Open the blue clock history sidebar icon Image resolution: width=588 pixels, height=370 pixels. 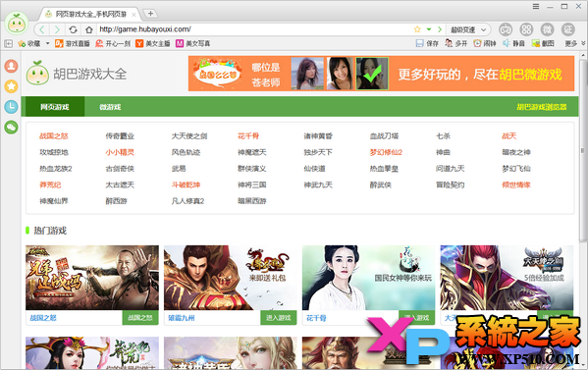coord(11,106)
